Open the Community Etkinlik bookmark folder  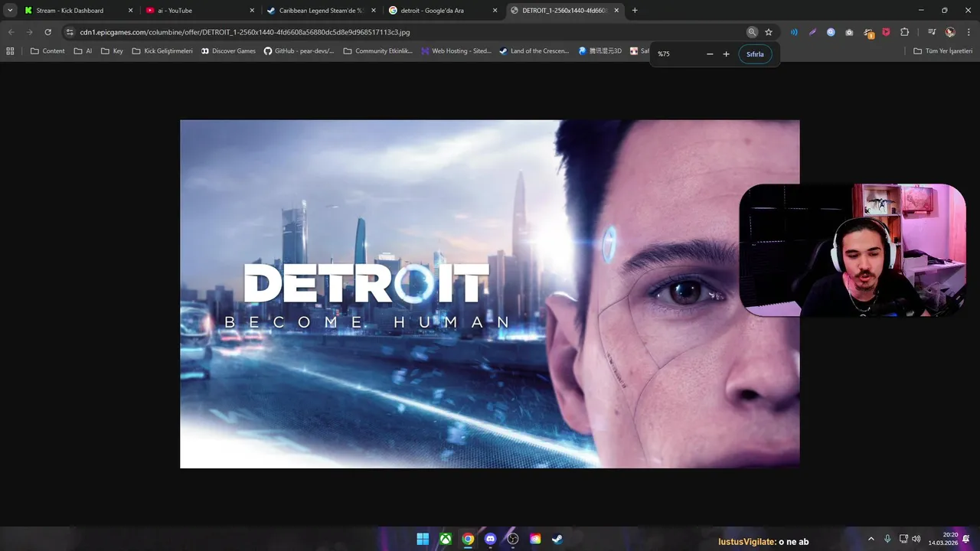378,51
